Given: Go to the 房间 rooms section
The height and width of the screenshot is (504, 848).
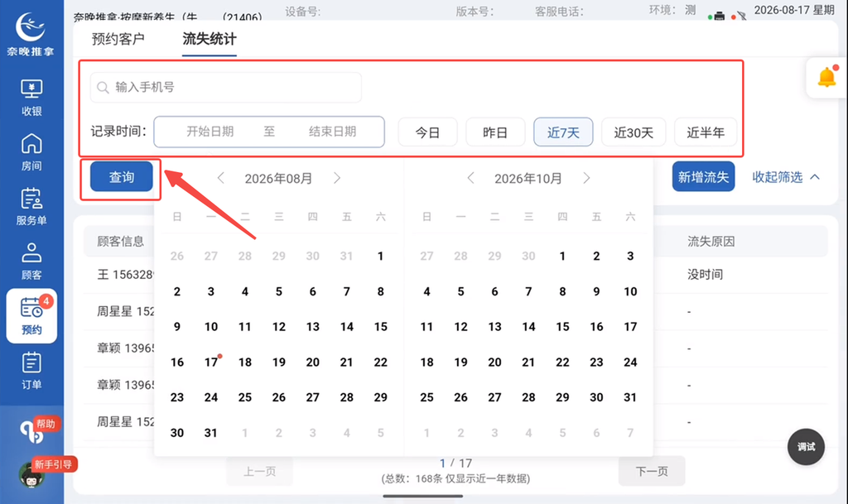Looking at the screenshot, I should point(31,152).
